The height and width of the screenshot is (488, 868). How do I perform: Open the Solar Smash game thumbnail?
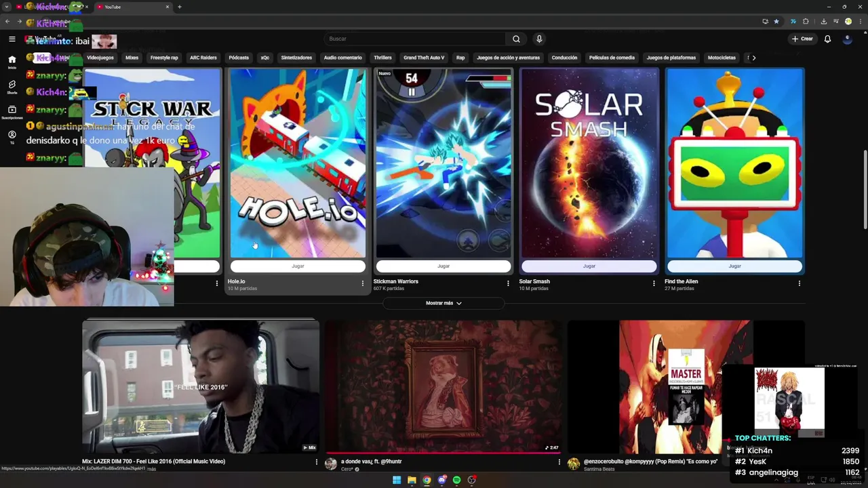[589, 163]
